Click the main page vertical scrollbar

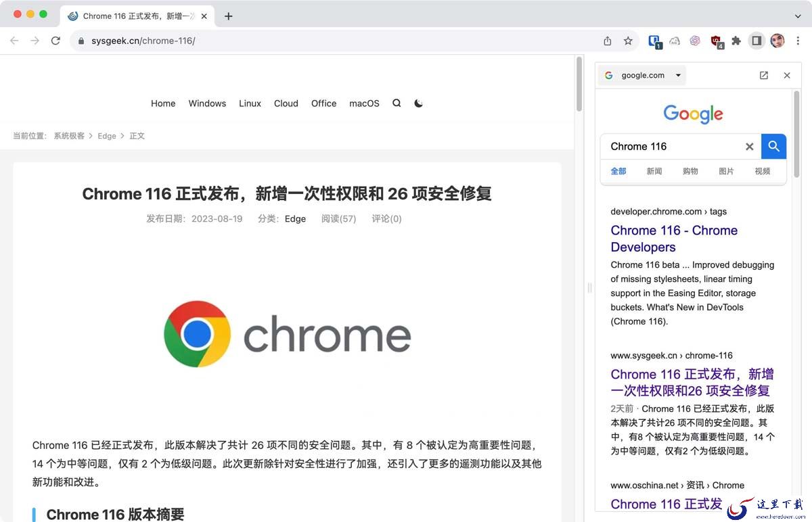pos(579,84)
